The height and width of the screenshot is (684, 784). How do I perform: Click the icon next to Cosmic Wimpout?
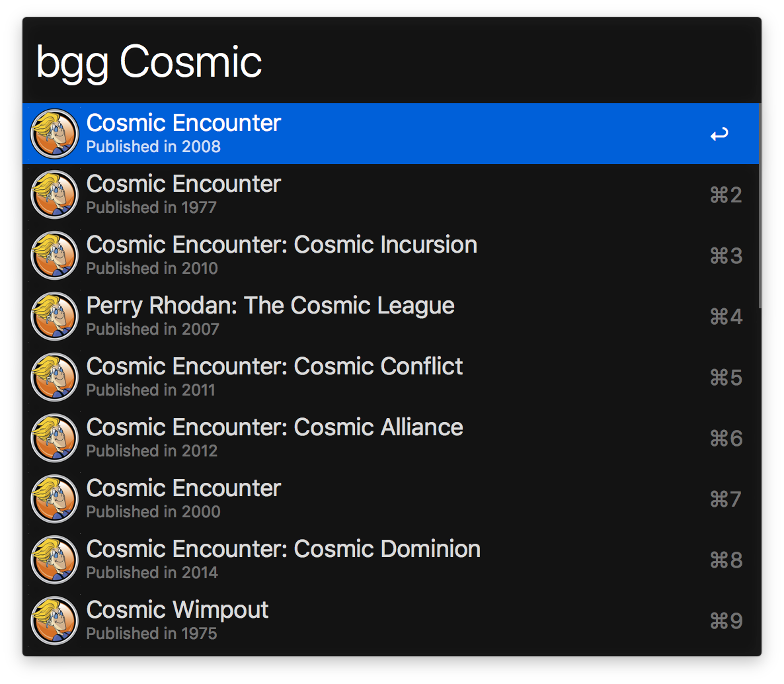click(54, 621)
